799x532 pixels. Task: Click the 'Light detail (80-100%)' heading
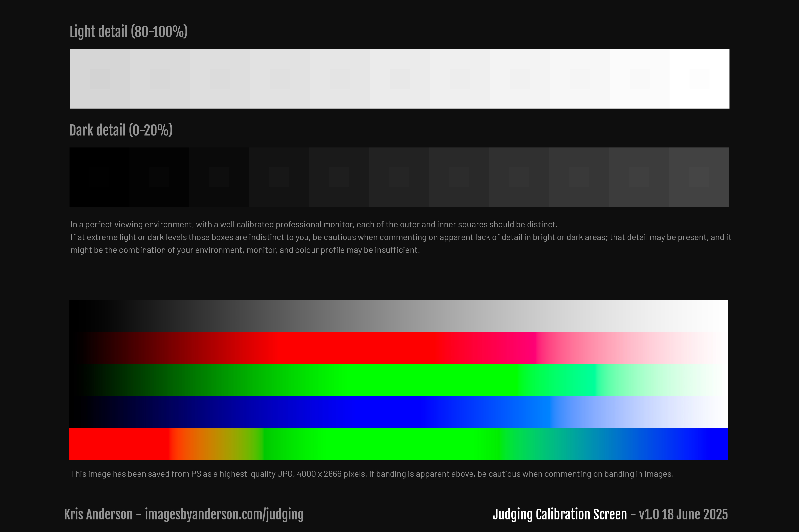coord(128,32)
